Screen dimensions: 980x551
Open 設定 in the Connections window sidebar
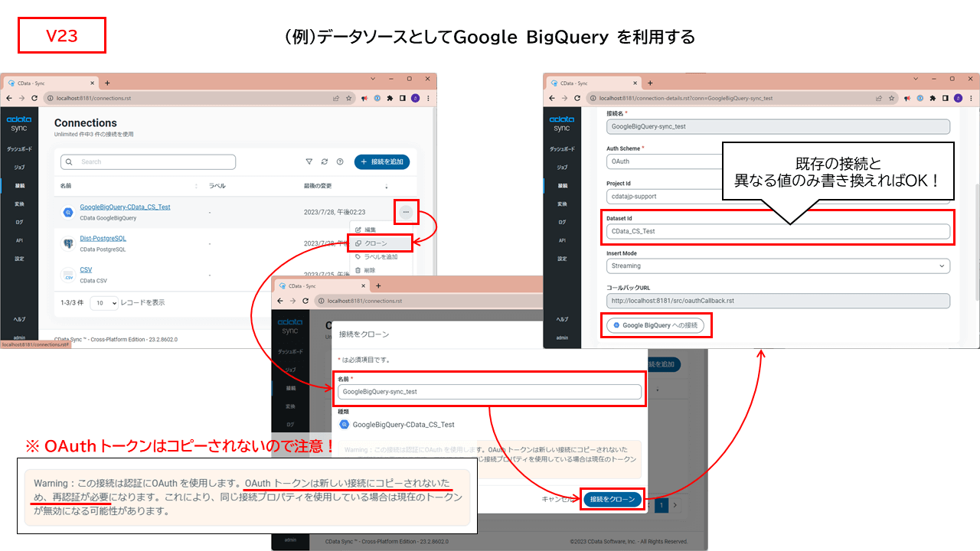coord(18,259)
